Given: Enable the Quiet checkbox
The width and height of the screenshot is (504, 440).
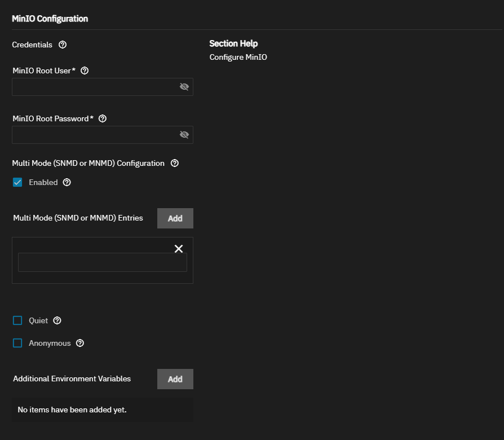Looking at the screenshot, I should tap(17, 320).
